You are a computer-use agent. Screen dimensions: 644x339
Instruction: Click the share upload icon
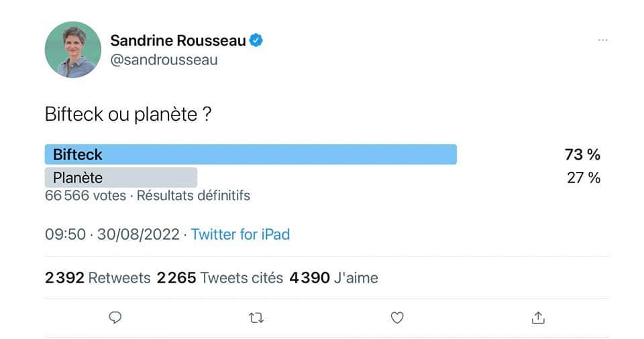tap(538, 318)
